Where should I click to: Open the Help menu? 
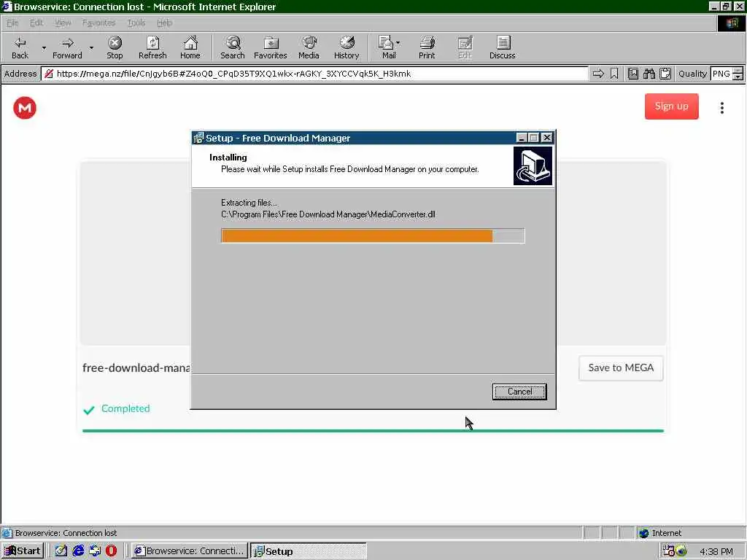click(164, 23)
